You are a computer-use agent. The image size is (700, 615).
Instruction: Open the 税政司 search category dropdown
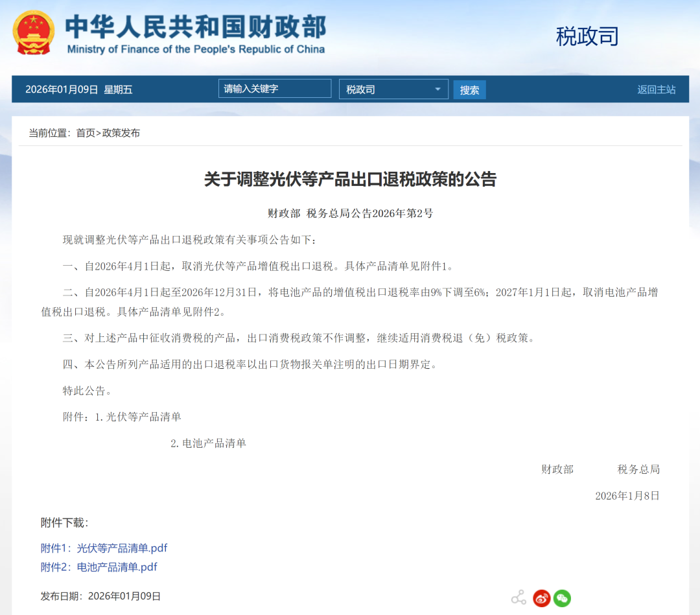(393, 89)
